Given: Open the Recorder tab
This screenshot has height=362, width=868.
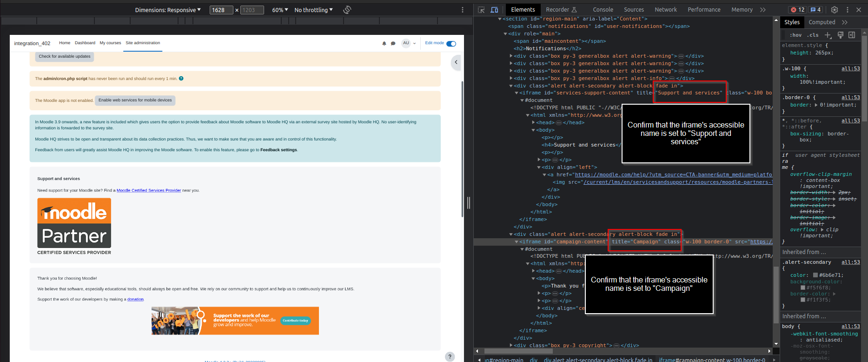Looking at the screenshot, I should click(x=561, y=10).
